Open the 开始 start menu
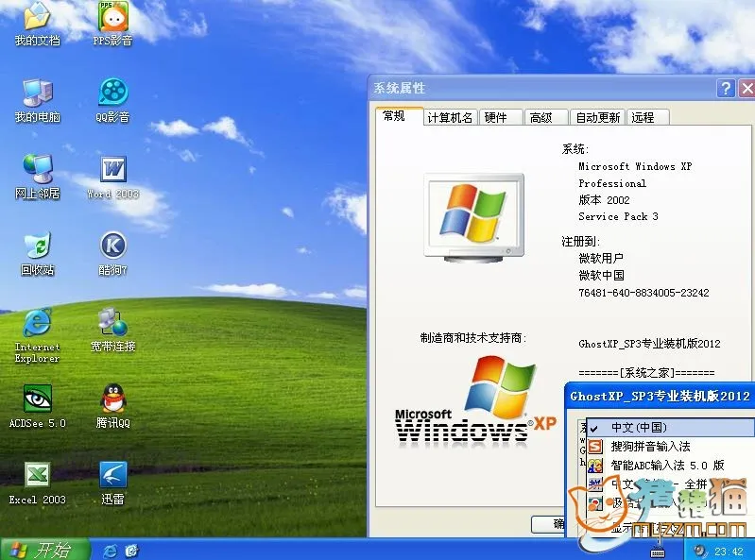755x560 pixels. click(44, 550)
